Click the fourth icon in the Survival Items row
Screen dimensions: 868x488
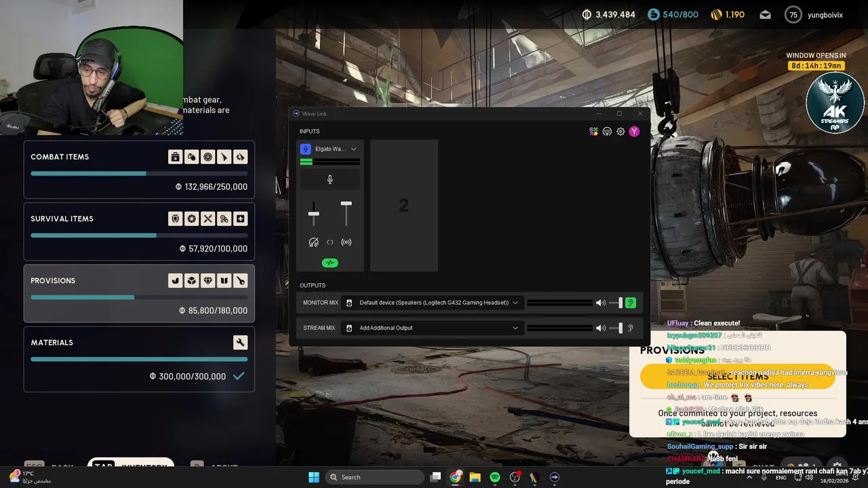(x=224, y=219)
